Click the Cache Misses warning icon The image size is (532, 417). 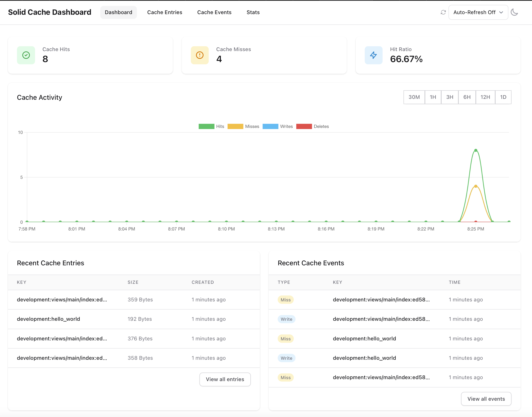(200, 55)
